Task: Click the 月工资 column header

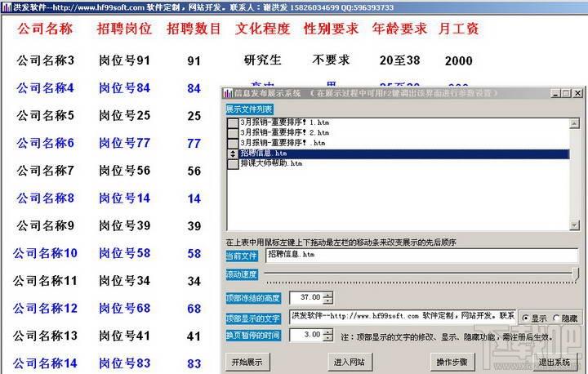Action: 459,29
